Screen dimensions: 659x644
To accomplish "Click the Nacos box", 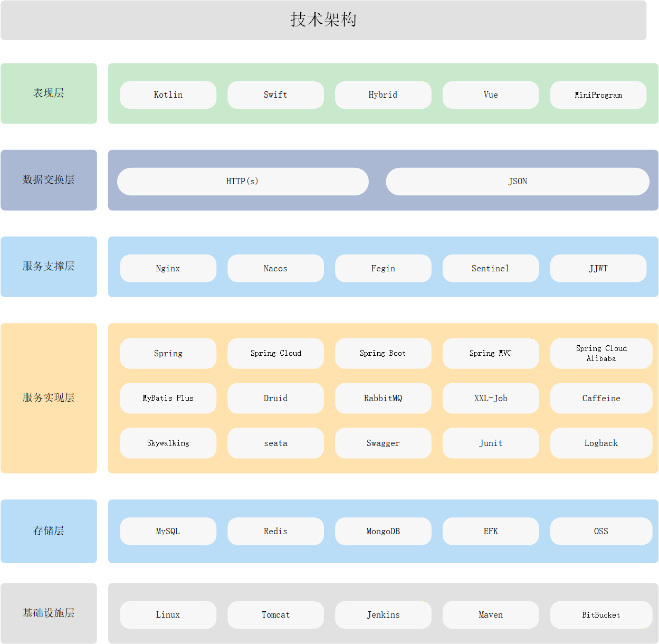I will point(275,268).
